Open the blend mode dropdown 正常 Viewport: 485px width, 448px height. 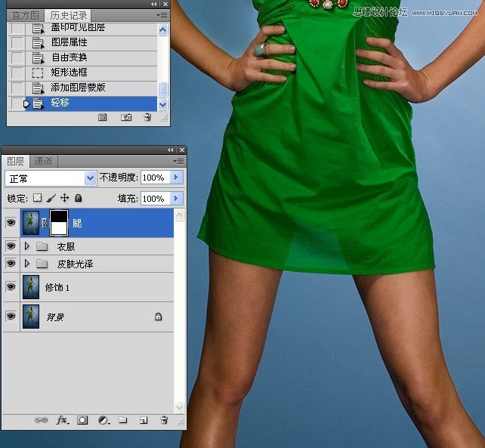tap(51, 178)
